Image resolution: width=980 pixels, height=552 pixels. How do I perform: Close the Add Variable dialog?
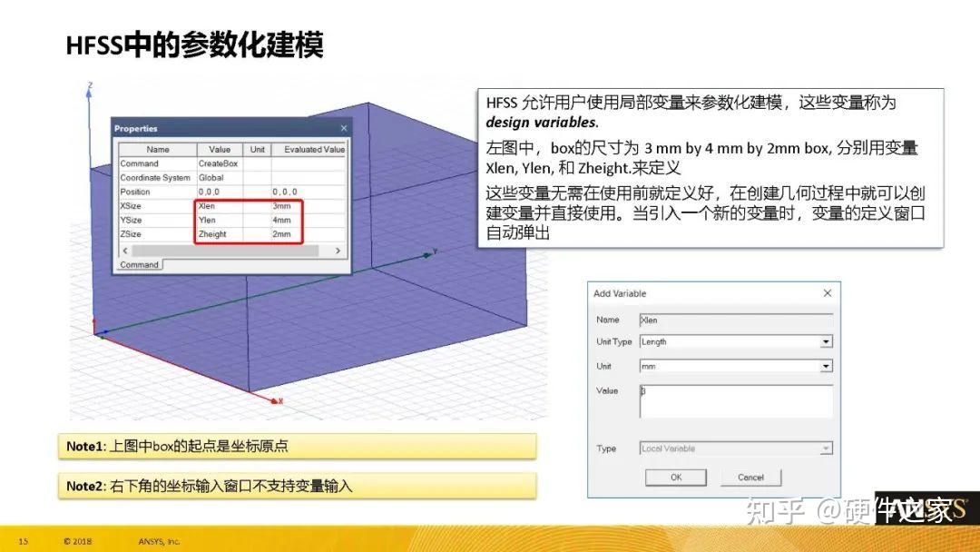pyautogui.click(x=827, y=293)
